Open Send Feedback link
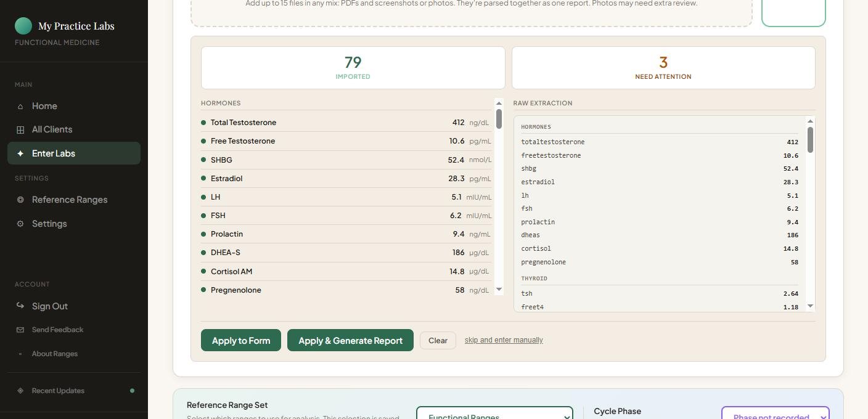 click(x=74, y=330)
